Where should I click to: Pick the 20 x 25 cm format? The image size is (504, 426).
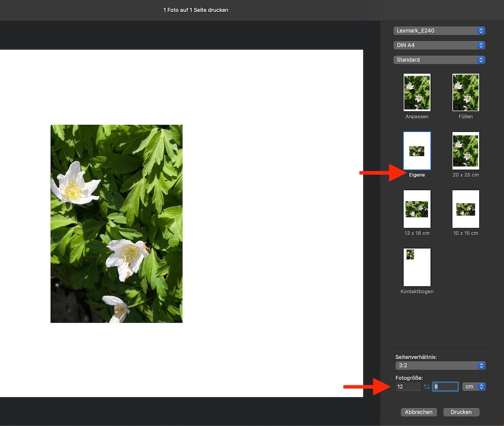[465, 151]
